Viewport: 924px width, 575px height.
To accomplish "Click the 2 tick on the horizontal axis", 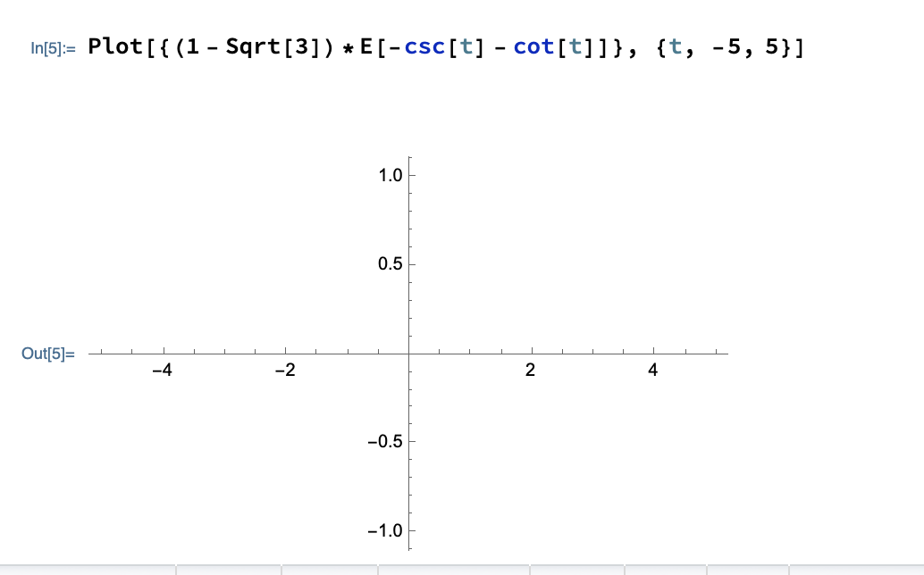I will (x=531, y=371).
